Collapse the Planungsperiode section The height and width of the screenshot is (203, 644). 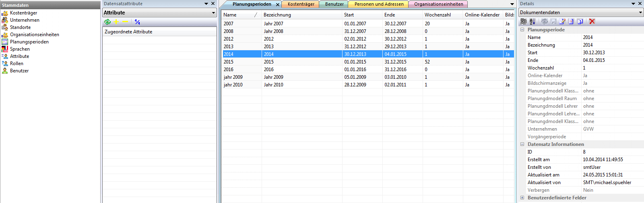pos(522,30)
